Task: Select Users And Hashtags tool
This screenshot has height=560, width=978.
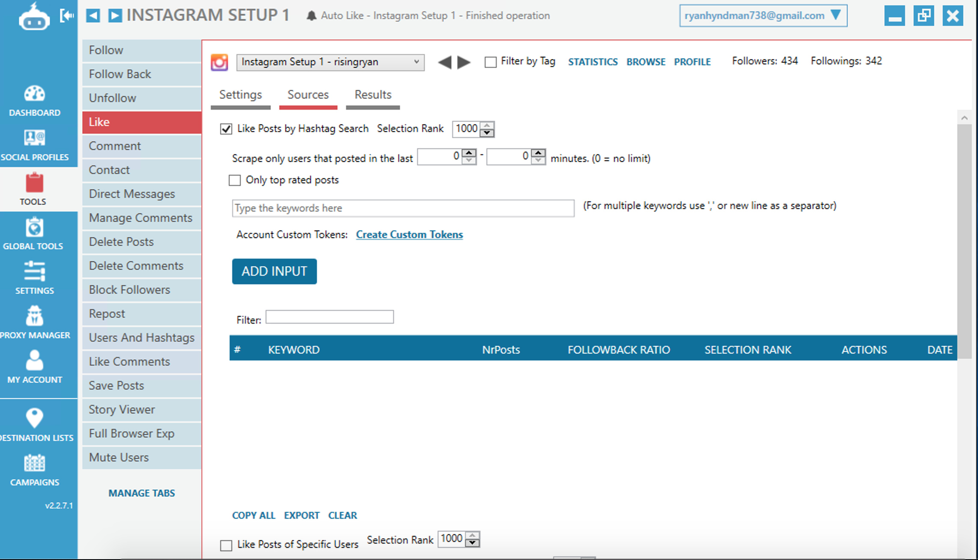Action: tap(142, 338)
